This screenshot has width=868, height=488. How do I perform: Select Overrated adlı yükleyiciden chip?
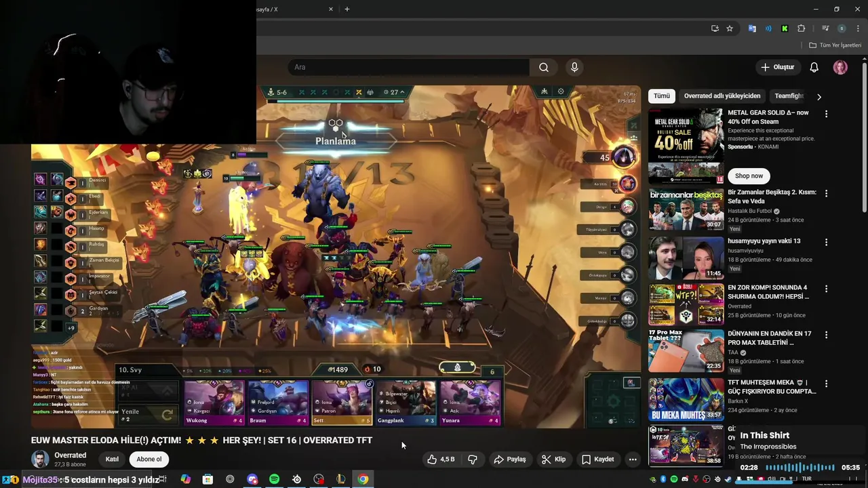pos(722,96)
